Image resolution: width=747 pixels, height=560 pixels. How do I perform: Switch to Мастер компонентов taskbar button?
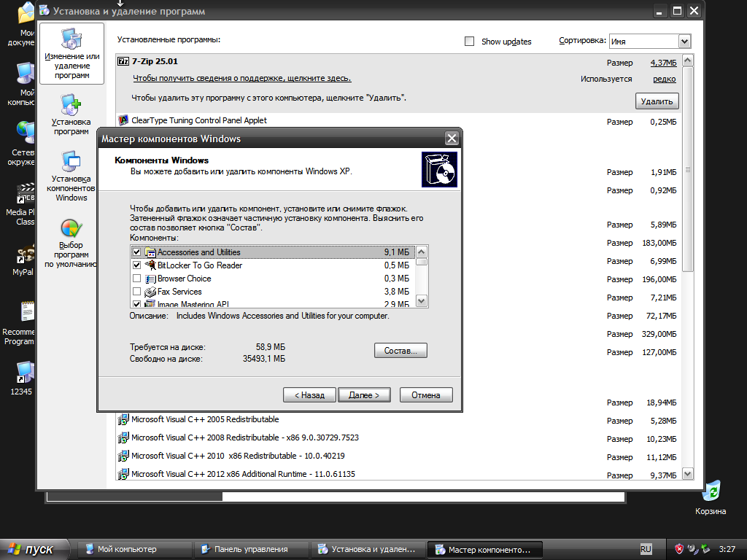[484, 549]
